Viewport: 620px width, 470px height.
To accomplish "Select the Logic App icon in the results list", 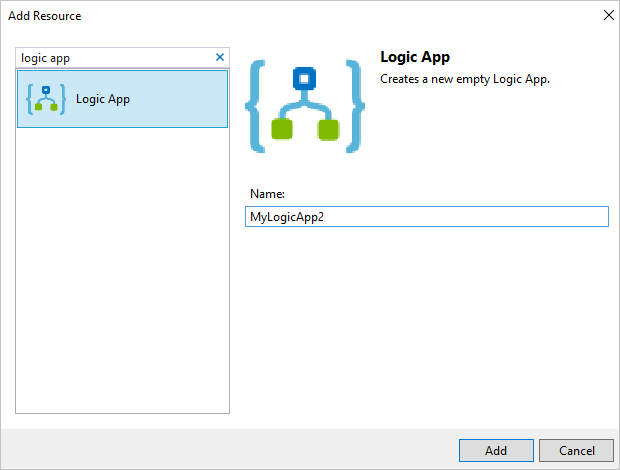I will coord(46,99).
